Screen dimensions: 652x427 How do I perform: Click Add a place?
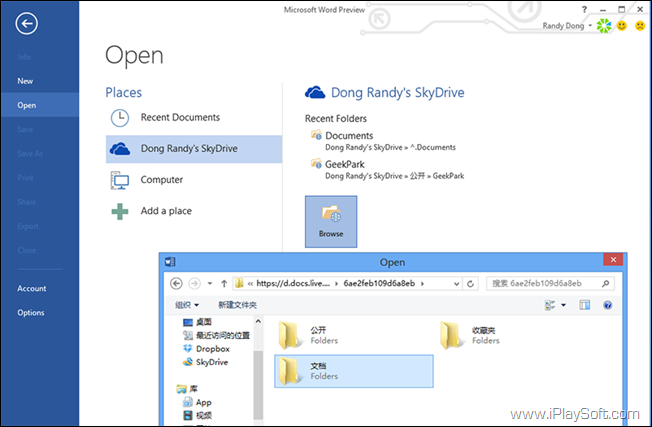coord(194,211)
